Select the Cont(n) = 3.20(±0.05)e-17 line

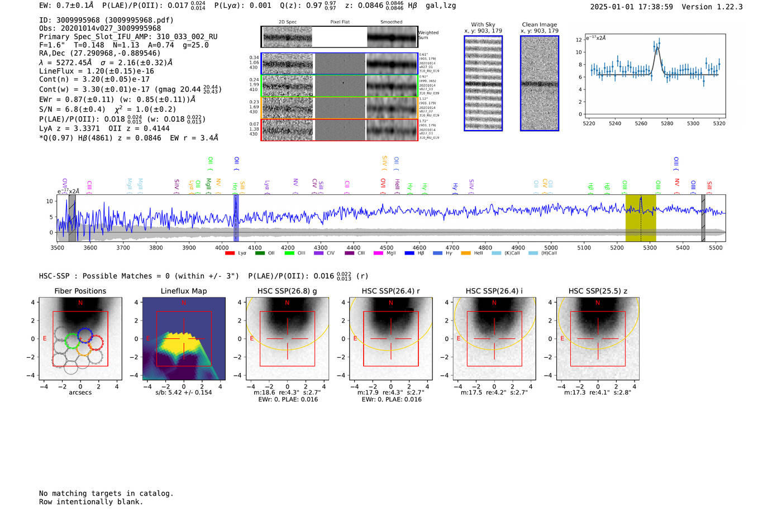pyautogui.click(x=94, y=79)
